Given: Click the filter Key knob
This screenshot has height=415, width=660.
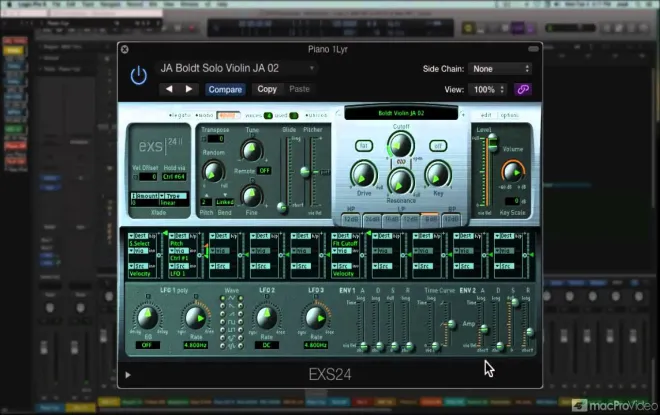Looking at the screenshot, I should click(438, 174).
